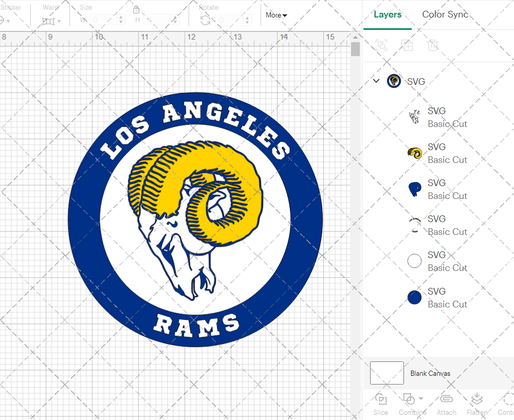Click the width input field
This screenshot has height=420, width=514.
click(104, 20)
